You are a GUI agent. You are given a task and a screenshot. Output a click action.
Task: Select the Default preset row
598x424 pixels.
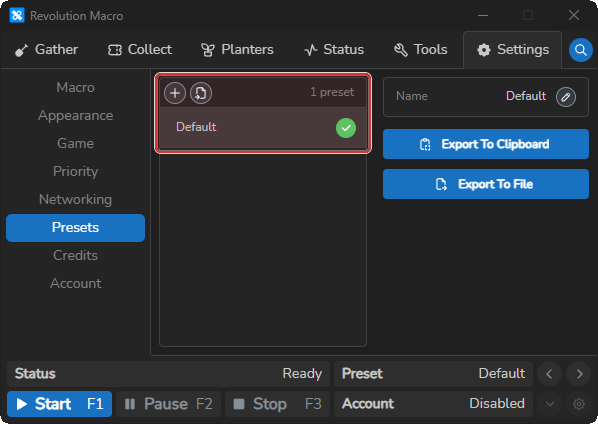coord(263,127)
